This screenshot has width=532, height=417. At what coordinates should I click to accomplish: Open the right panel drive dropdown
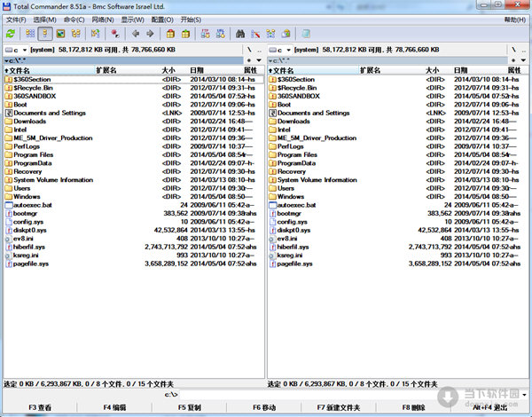click(x=282, y=51)
